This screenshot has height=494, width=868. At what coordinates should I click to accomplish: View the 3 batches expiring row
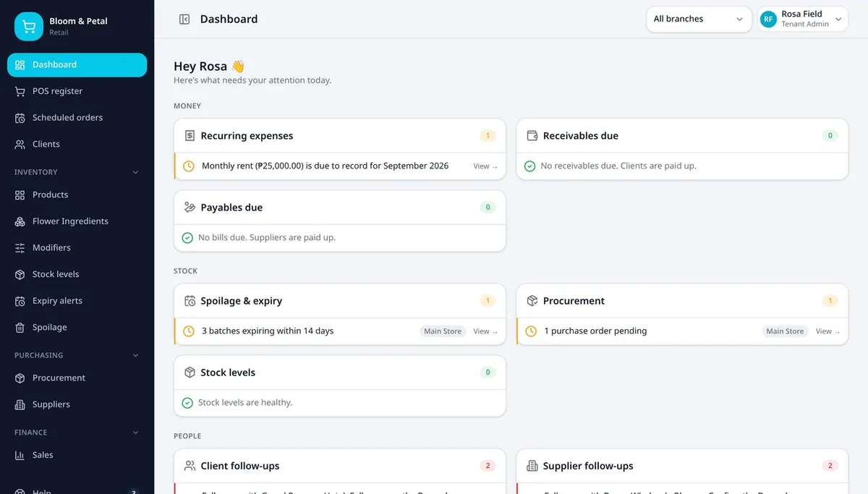pos(485,331)
